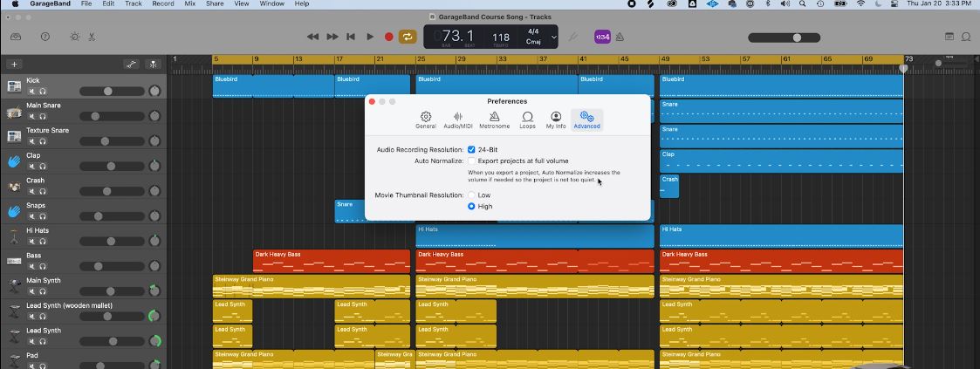Click the Bass track keyboard icon
The image size is (980, 369).
(x=14, y=261)
